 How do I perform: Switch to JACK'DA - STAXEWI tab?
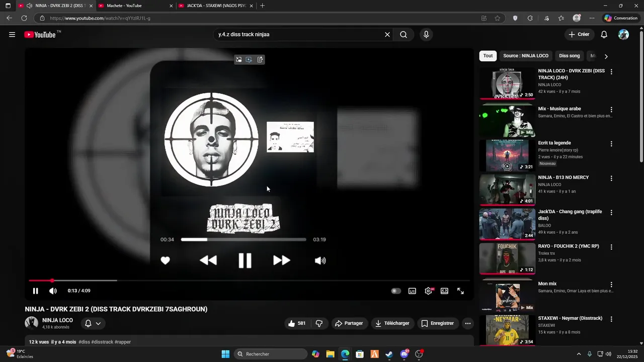(216, 6)
